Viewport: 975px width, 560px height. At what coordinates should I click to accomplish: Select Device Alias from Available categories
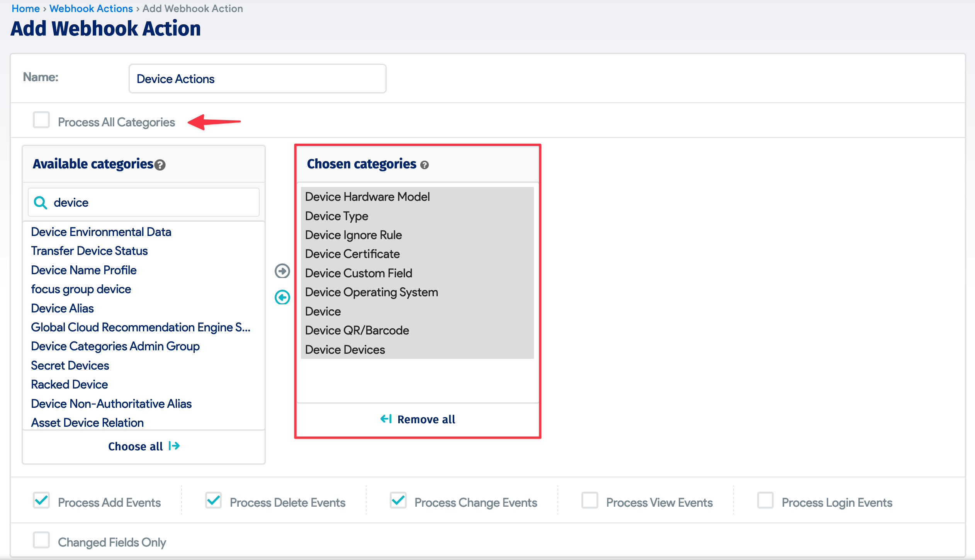click(62, 308)
